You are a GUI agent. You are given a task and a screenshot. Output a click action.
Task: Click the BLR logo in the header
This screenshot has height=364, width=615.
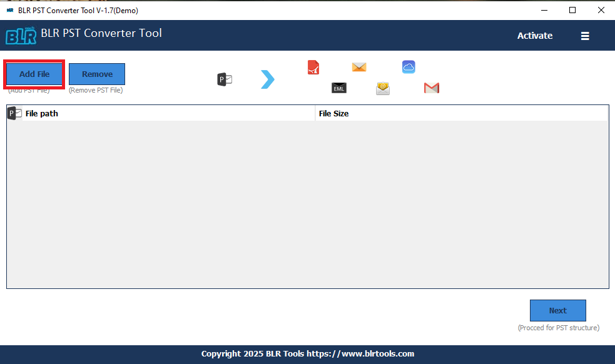pos(21,35)
